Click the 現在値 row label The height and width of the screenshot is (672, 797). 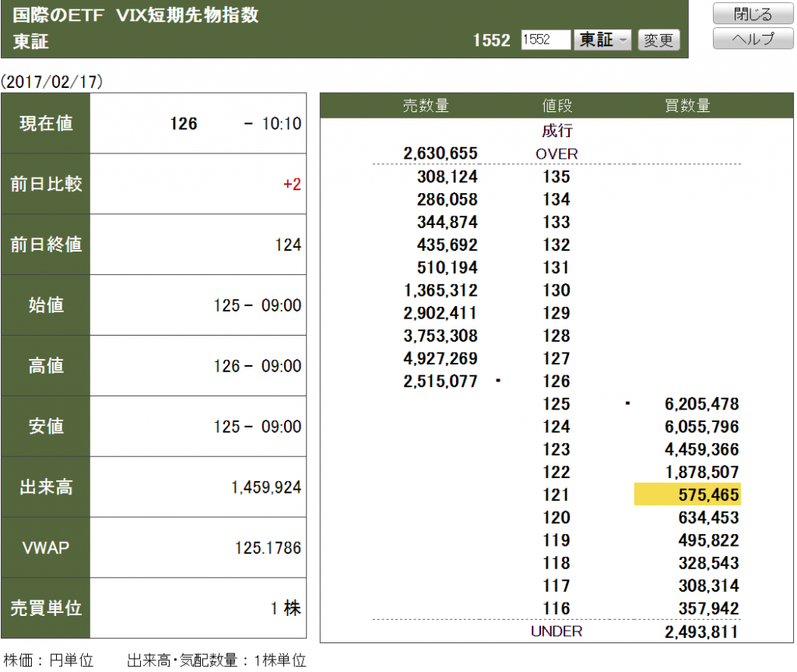point(46,124)
